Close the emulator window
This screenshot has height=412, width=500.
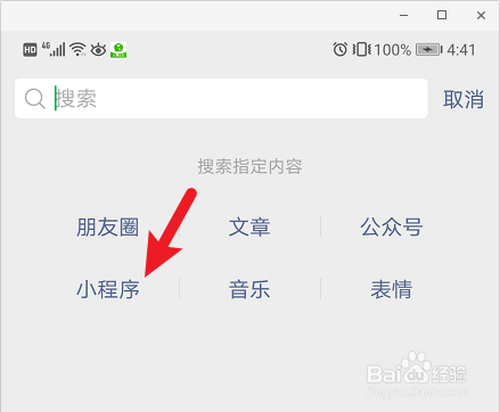click(x=481, y=15)
